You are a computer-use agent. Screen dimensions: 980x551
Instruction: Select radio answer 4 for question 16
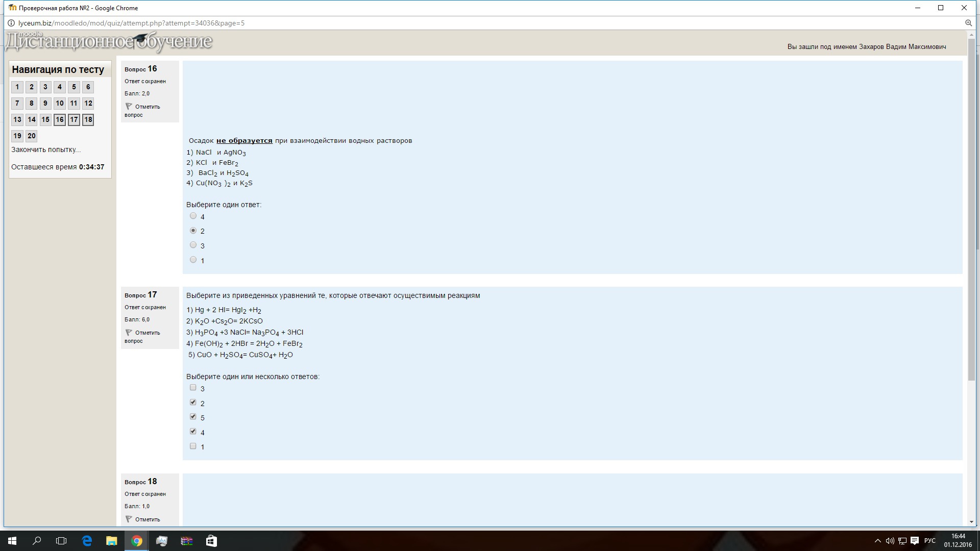193,216
